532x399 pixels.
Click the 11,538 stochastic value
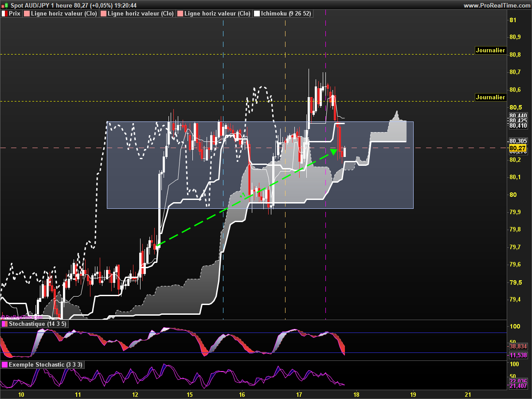pyautogui.click(x=518, y=355)
